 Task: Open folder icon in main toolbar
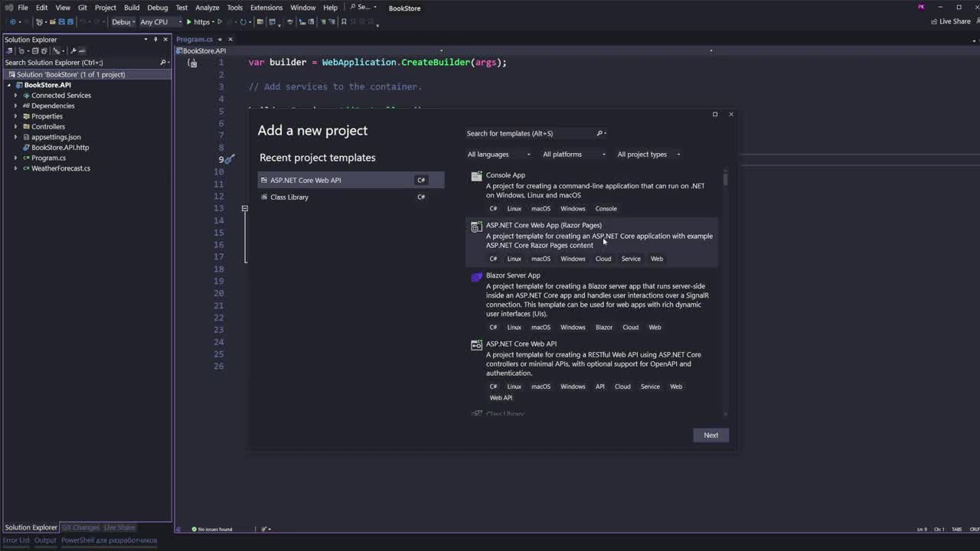point(53,21)
